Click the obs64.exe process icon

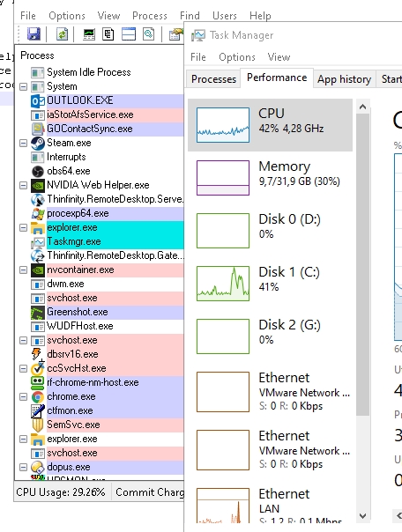pos(38,172)
